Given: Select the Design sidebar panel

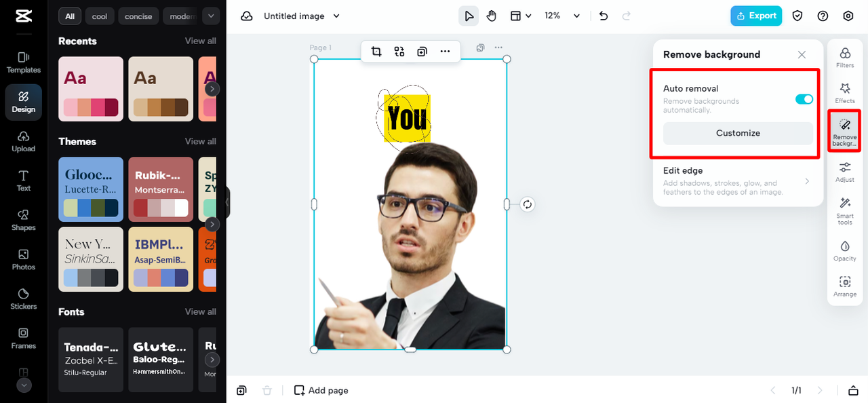Looking at the screenshot, I should click(x=24, y=102).
